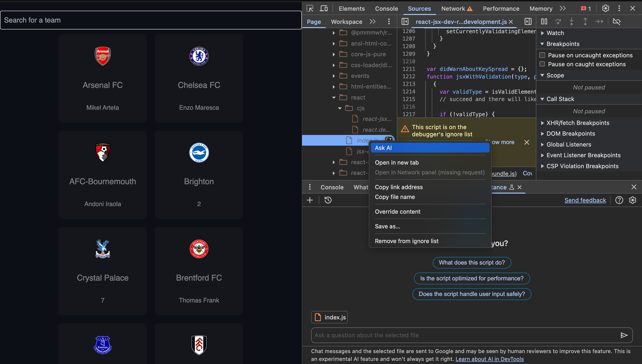Open the Send feedback link
This screenshot has width=642, height=364.
[x=585, y=200]
